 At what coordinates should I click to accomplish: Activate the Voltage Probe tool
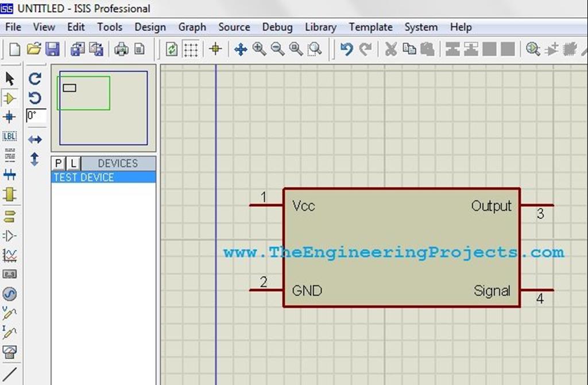coord(9,313)
